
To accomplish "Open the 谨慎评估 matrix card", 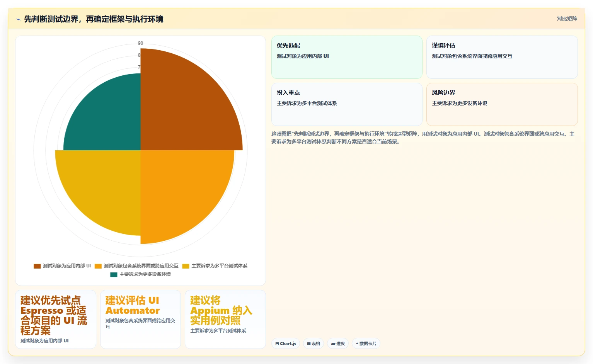I will (502, 57).
